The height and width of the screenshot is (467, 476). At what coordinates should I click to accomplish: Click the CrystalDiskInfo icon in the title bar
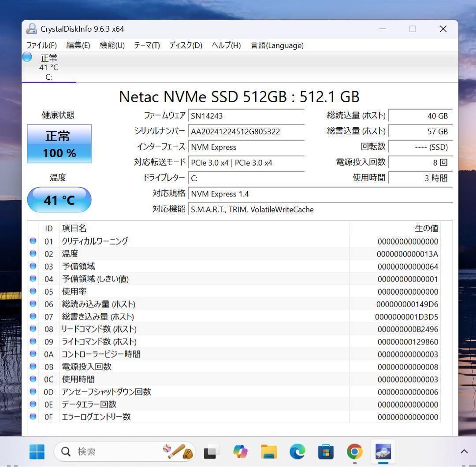(x=31, y=29)
